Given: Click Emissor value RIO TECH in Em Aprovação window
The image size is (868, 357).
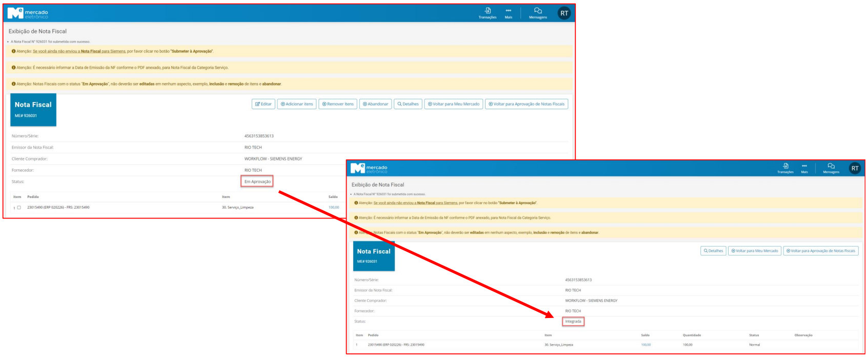Looking at the screenshot, I should (253, 148).
